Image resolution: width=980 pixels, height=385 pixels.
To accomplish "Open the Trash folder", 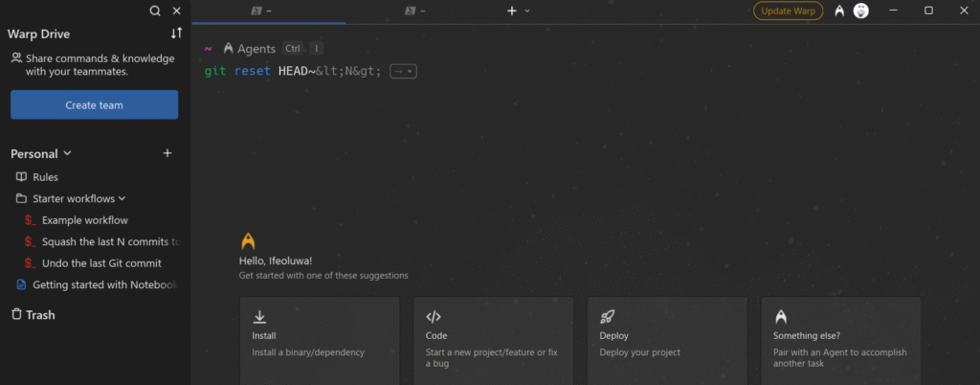I will (x=40, y=315).
